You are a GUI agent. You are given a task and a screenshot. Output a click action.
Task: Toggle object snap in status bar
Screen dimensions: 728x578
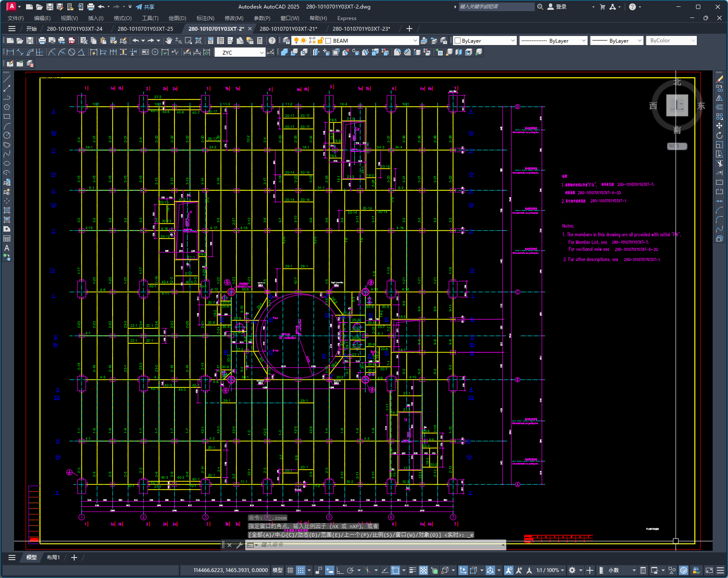pyautogui.click(x=395, y=570)
